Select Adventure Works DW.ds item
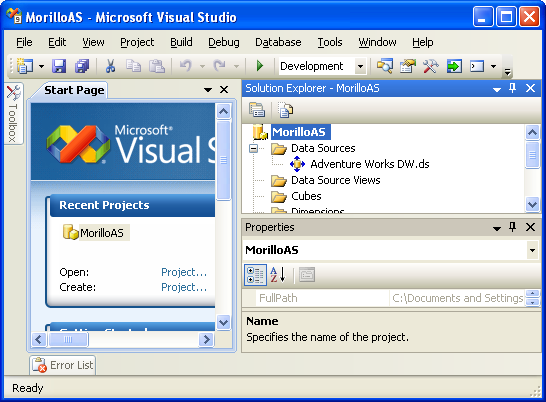This screenshot has height=402, width=546. 369,164
